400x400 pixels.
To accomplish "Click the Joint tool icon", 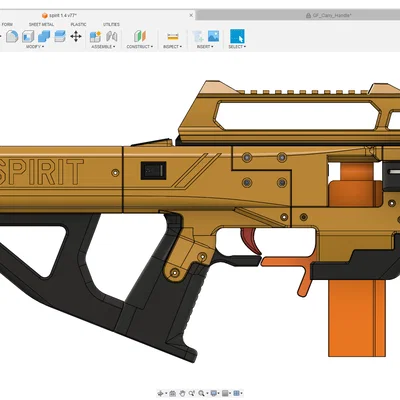I will 112,36.
